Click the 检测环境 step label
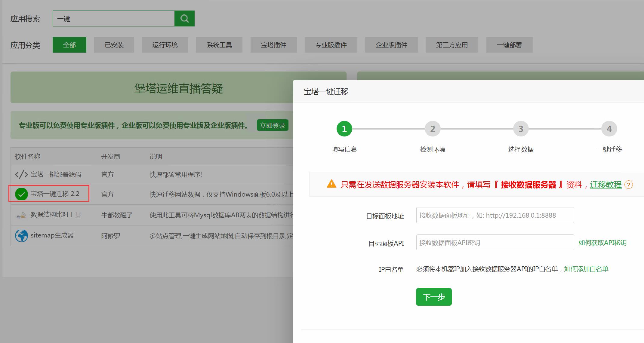 (433, 149)
